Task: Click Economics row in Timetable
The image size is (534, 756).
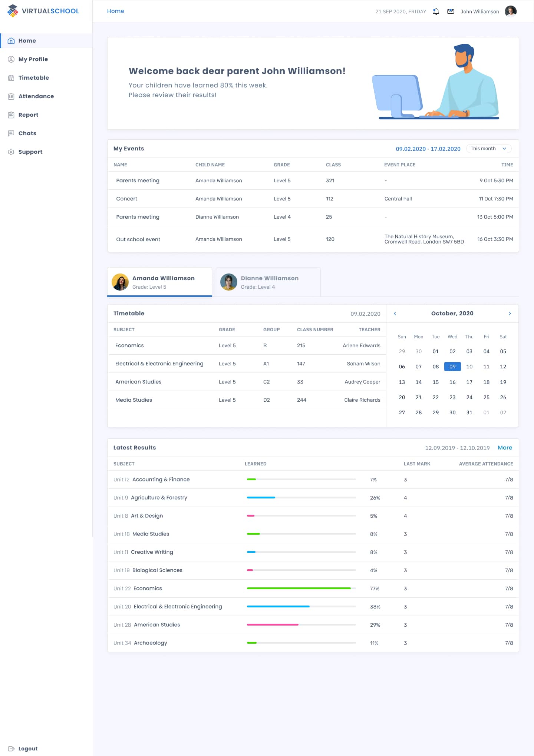Action: [247, 345]
